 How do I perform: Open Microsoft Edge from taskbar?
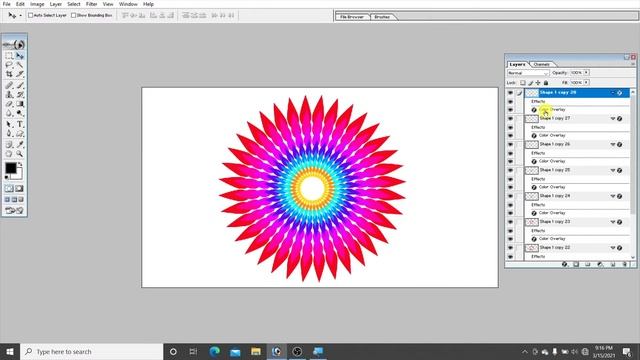tap(214, 351)
